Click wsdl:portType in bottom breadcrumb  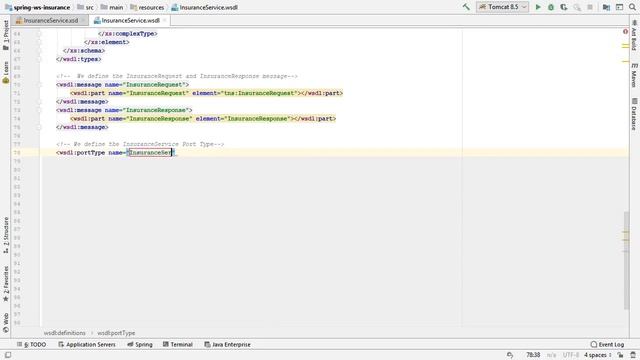pos(116,333)
